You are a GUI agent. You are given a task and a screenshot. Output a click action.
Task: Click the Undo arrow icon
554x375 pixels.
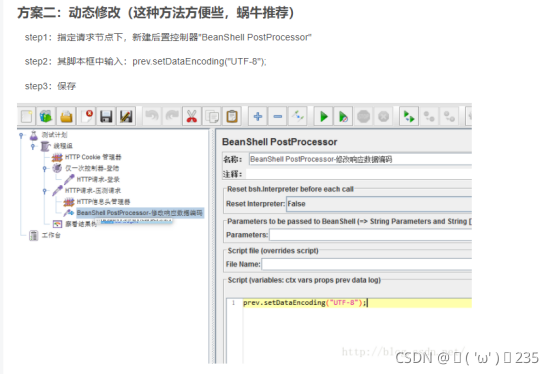coord(152,116)
